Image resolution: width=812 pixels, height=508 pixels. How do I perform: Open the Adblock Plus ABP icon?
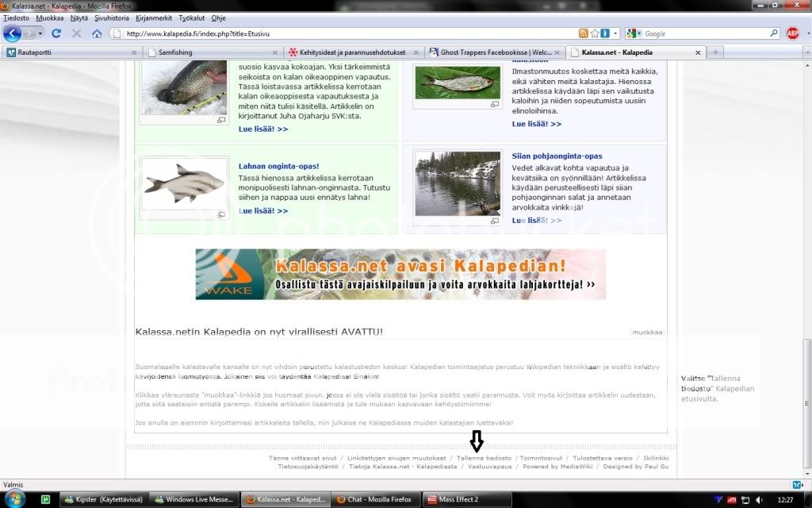[792, 33]
